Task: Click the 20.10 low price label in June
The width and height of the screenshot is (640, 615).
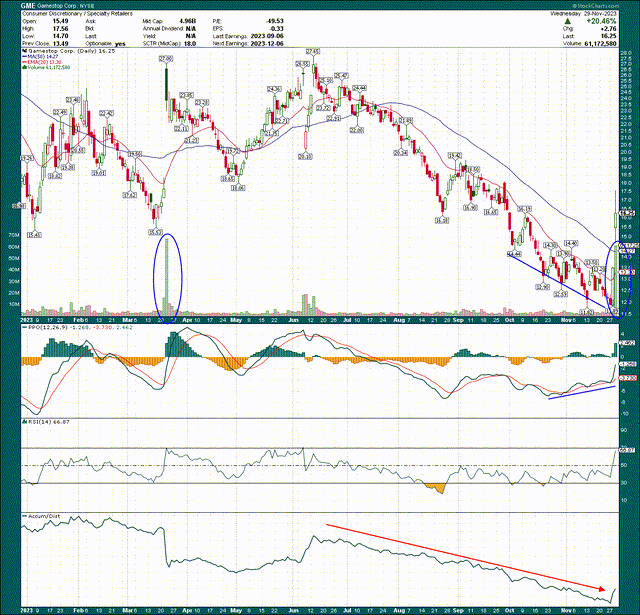Action: click(x=305, y=156)
